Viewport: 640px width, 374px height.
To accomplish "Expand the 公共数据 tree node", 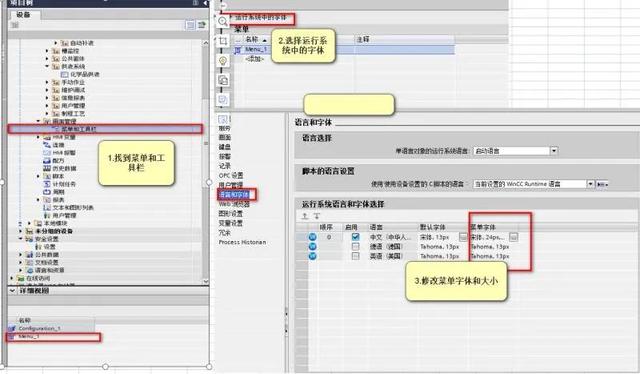I will pos(20,254).
